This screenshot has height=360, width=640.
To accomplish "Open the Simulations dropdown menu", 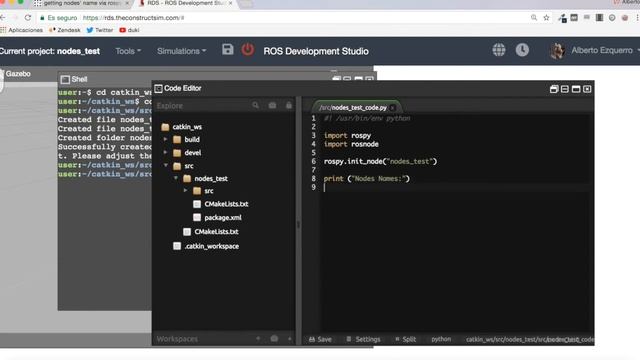I will (181, 51).
